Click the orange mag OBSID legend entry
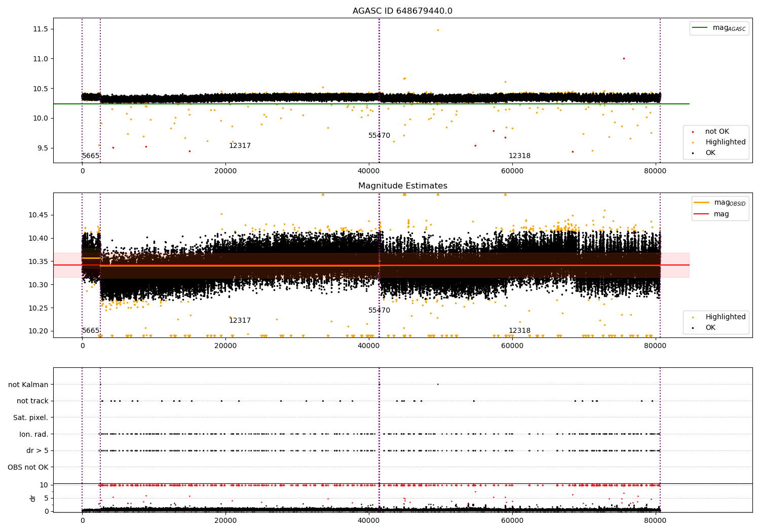 pyautogui.click(x=719, y=203)
